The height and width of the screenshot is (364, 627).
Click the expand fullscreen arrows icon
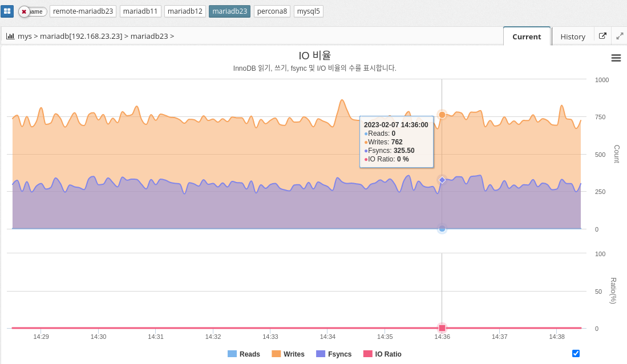(620, 36)
